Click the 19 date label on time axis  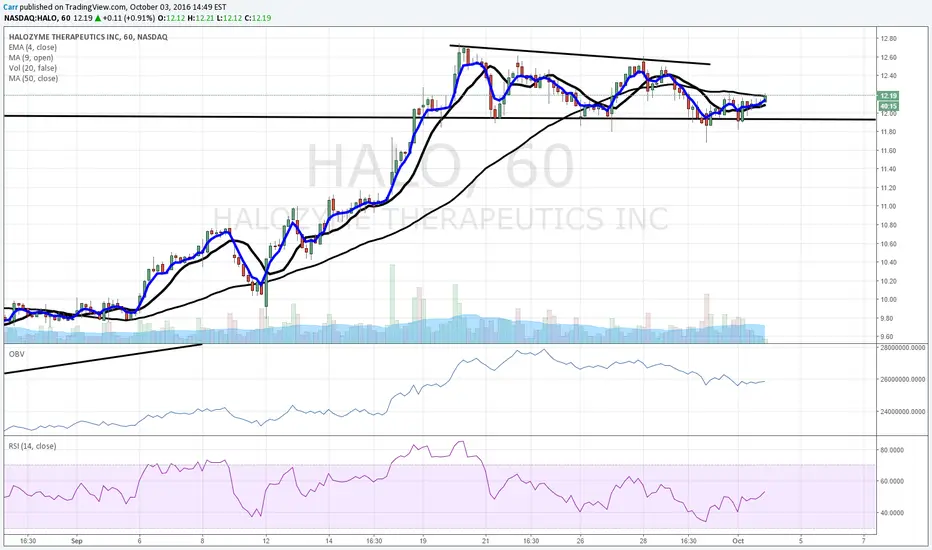[423, 541]
